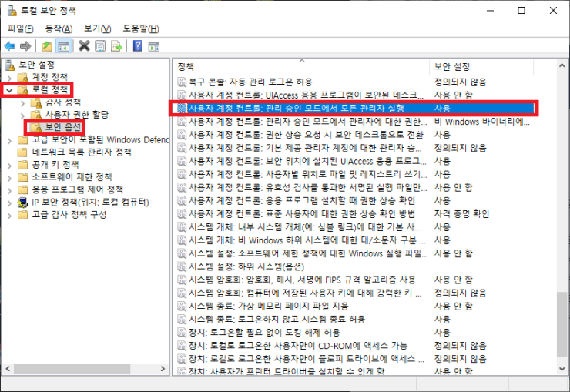Open the 파일(F) menu

[x=21, y=28]
